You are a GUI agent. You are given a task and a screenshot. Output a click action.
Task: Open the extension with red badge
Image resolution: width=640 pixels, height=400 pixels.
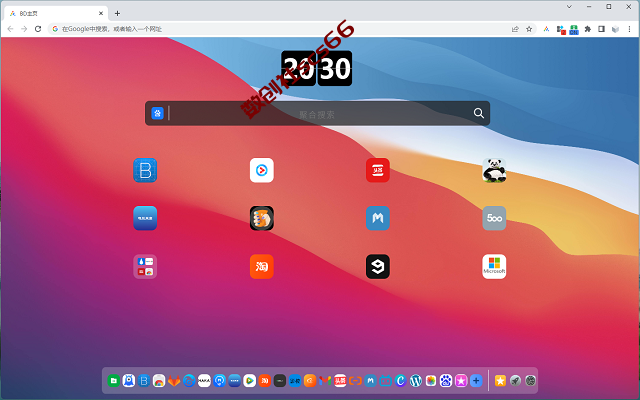[561, 29]
